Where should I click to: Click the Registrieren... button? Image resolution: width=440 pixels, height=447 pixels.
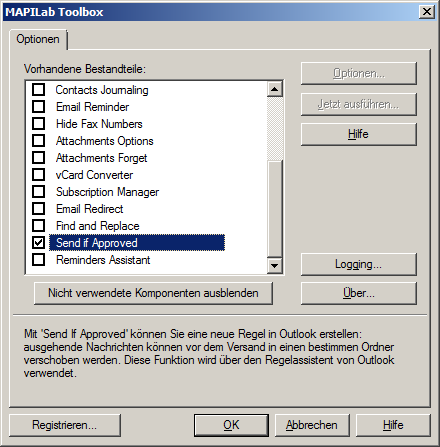tap(65, 425)
